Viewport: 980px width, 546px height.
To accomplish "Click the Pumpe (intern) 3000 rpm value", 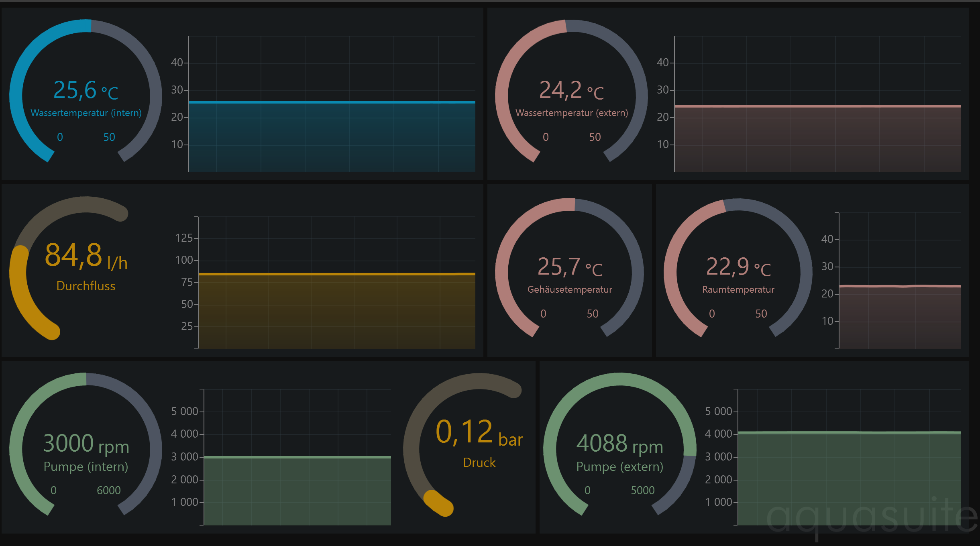I will [86, 444].
